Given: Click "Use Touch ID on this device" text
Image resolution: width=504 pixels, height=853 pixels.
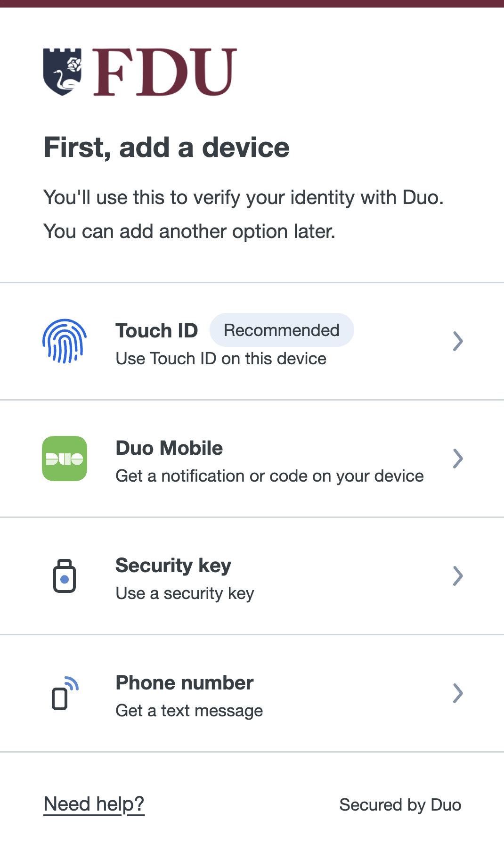Looking at the screenshot, I should coord(221,359).
